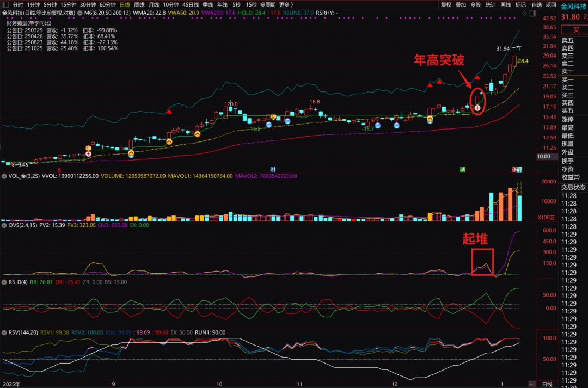The height and width of the screenshot is (388, 588).
Task: Click the red $ marker on date axis
Action: [59, 170]
